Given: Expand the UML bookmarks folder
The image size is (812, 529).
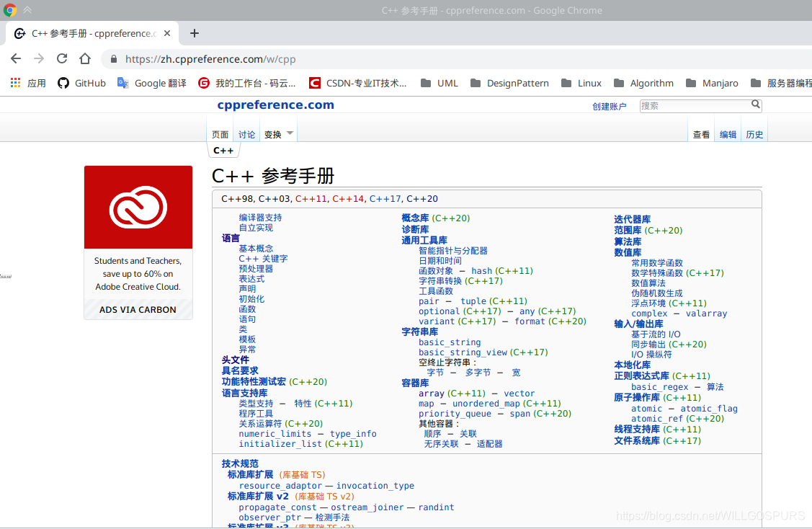Looking at the screenshot, I should point(440,83).
